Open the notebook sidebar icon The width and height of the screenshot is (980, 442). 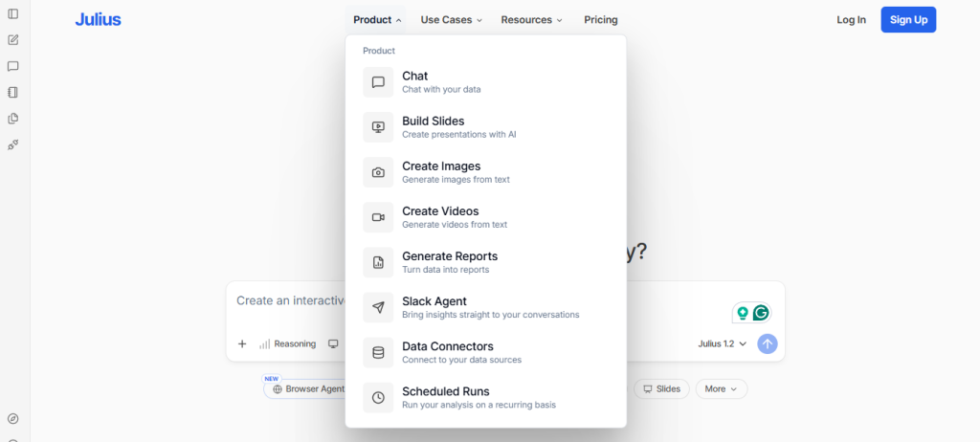(x=13, y=93)
